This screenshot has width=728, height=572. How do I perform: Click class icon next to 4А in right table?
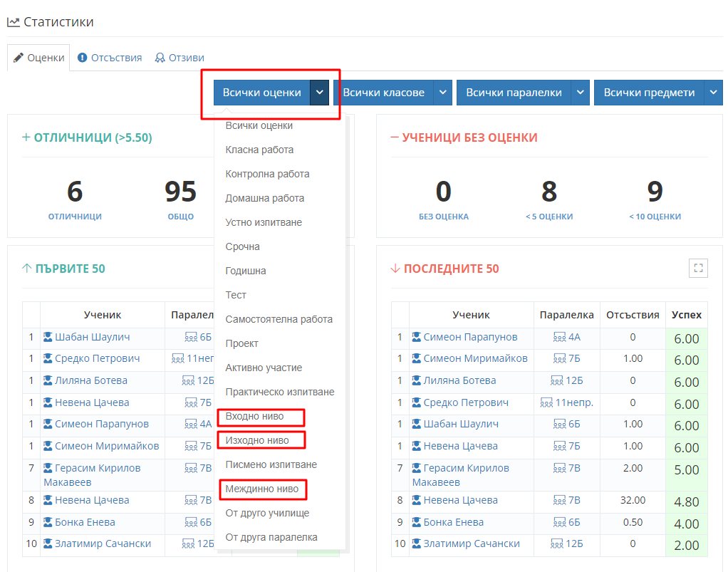559,337
